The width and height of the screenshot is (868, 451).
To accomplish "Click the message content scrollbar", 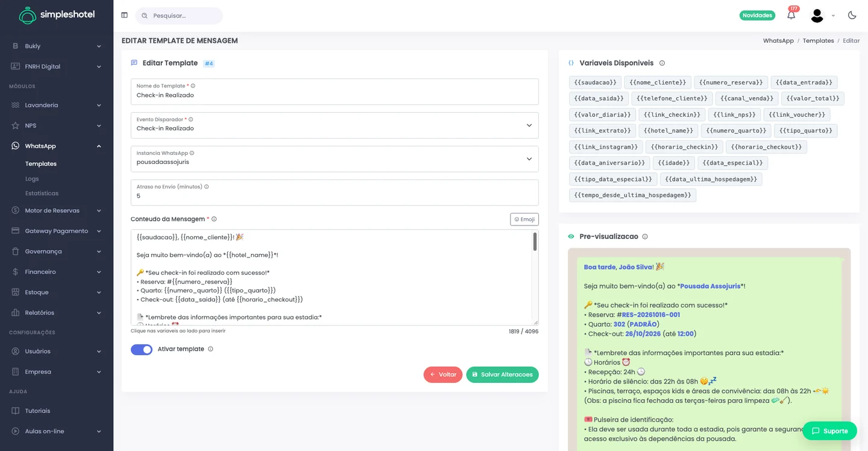I will (535, 242).
